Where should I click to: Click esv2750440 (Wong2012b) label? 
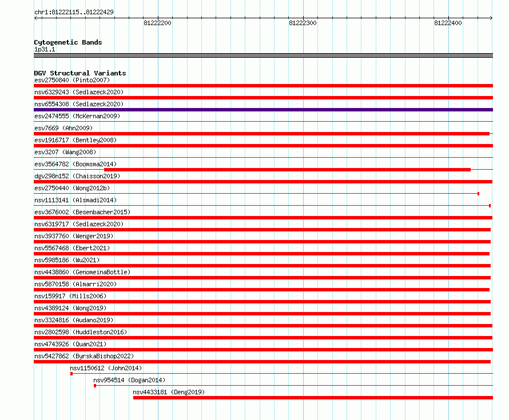coord(72,188)
